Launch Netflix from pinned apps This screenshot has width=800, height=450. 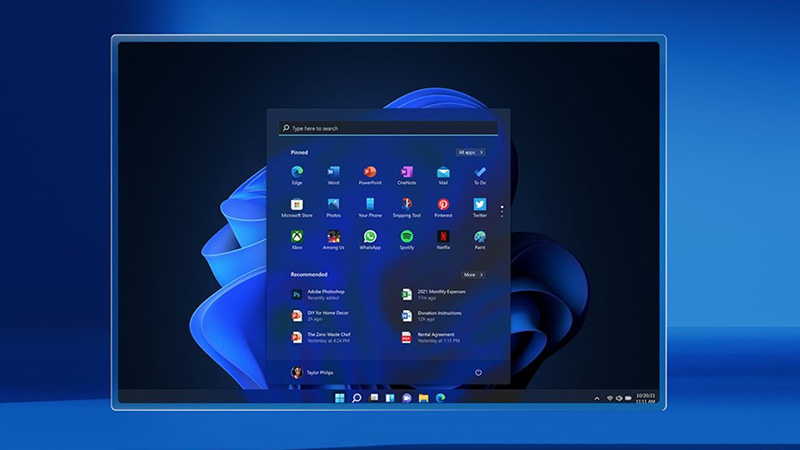click(x=443, y=240)
